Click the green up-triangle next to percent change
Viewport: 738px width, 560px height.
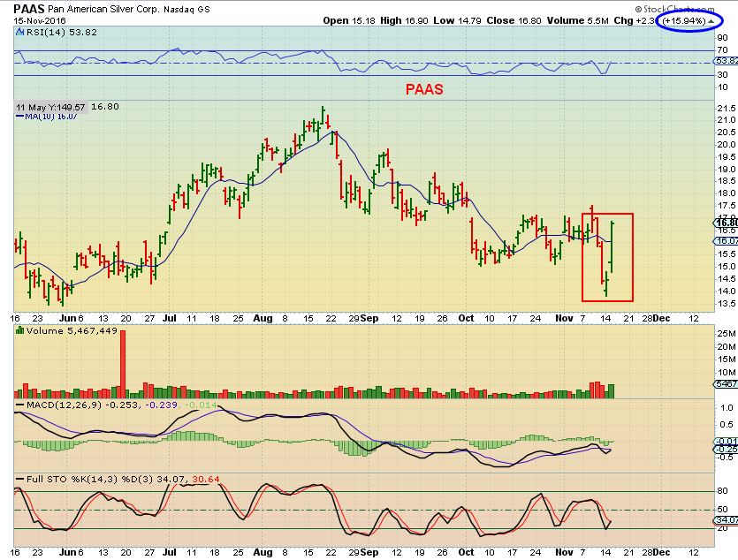pos(711,20)
